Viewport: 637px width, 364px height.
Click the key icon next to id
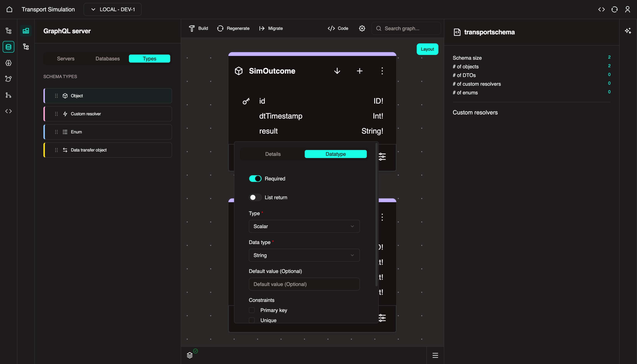(x=246, y=101)
